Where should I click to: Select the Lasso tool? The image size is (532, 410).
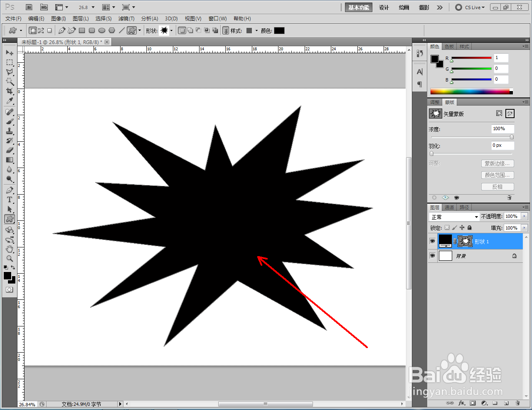click(x=10, y=72)
